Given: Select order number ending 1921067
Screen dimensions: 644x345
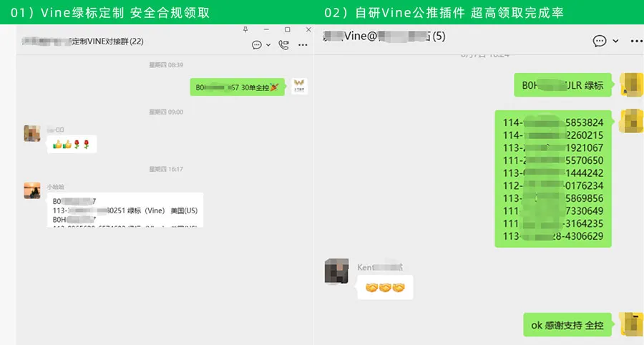Looking at the screenshot, I should pyautogui.click(x=553, y=148).
